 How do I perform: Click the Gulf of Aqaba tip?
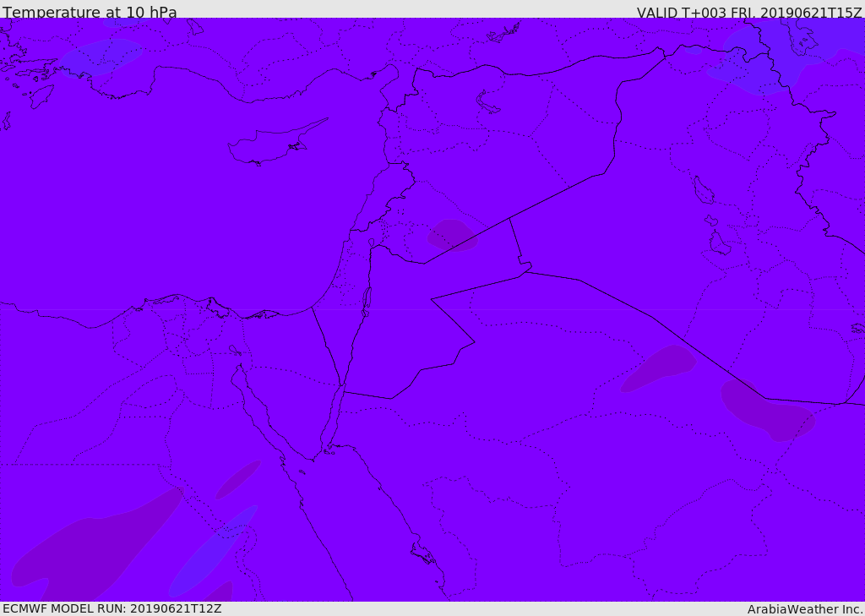coord(341,384)
